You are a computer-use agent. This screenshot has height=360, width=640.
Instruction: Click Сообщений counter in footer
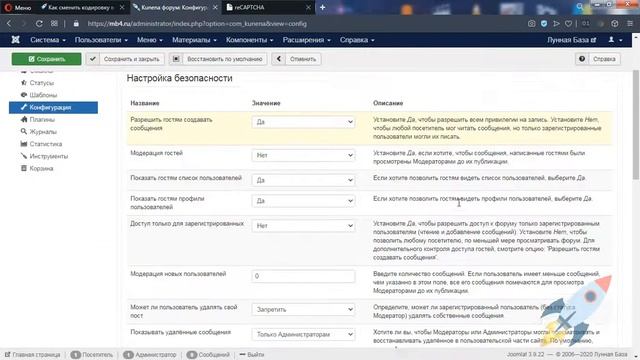[208, 355]
